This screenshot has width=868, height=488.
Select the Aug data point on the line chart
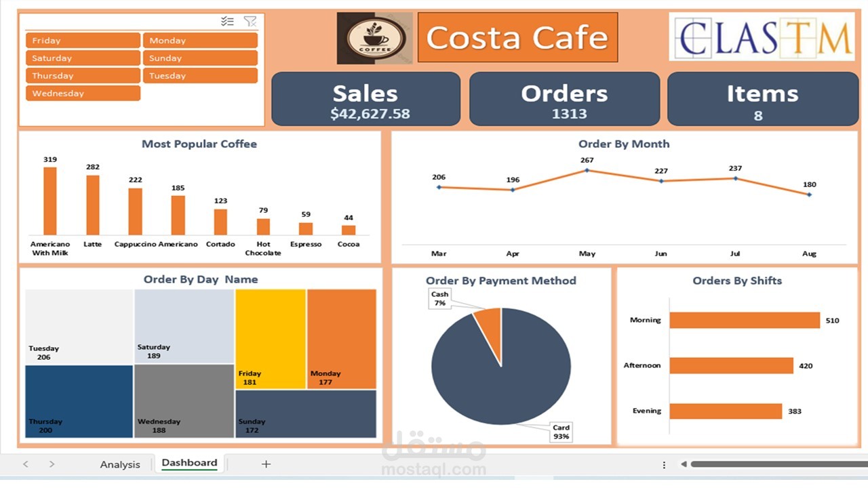[809, 195]
